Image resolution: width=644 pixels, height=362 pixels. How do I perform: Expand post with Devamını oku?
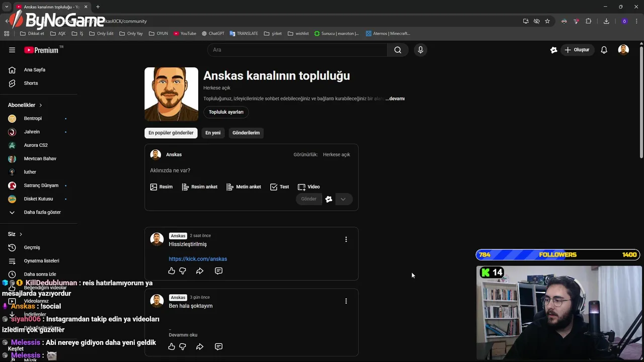(x=183, y=335)
